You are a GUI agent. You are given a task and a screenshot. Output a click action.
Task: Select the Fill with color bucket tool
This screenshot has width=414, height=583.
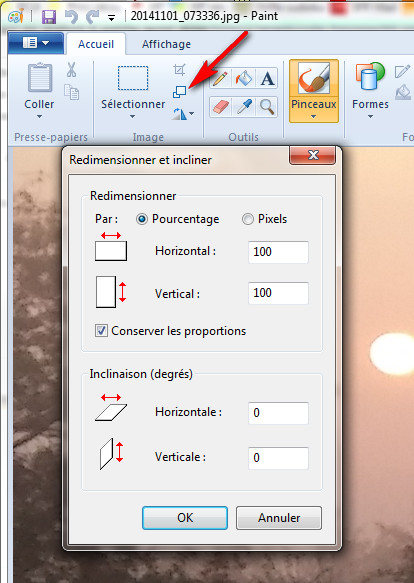pyautogui.click(x=244, y=78)
